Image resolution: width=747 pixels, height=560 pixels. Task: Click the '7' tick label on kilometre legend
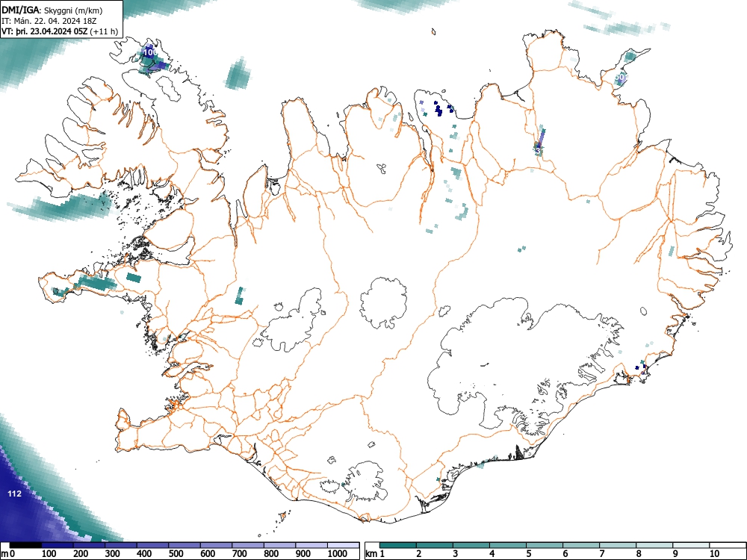click(602, 554)
